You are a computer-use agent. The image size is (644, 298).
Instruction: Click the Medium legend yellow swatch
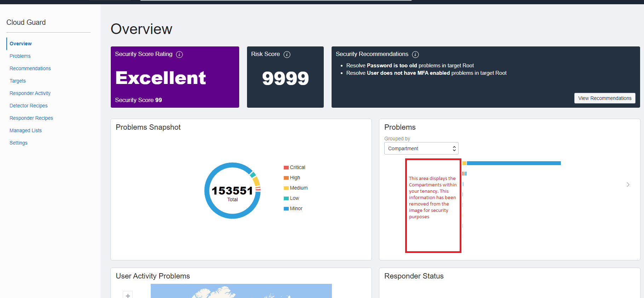pos(286,188)
